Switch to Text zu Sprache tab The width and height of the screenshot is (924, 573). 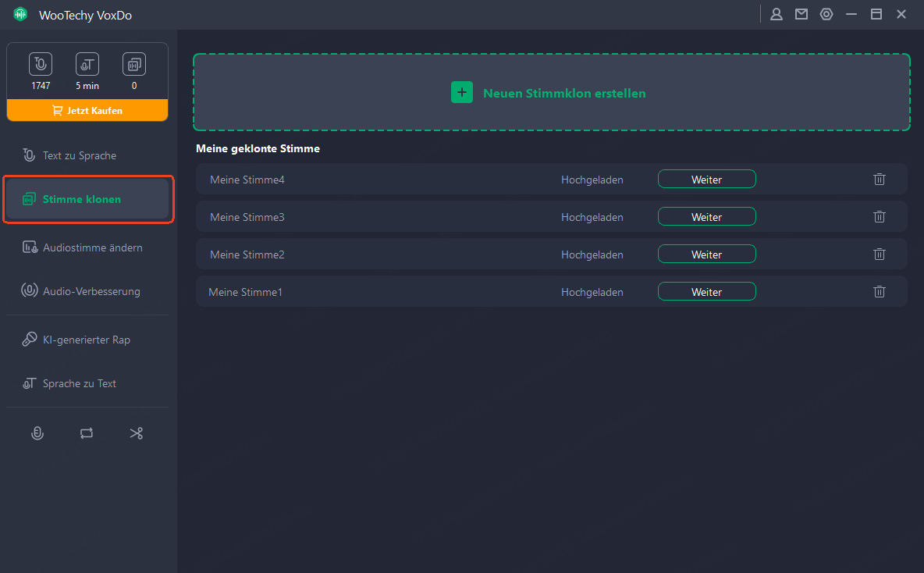pyautogui.click(x=80, y=155)
